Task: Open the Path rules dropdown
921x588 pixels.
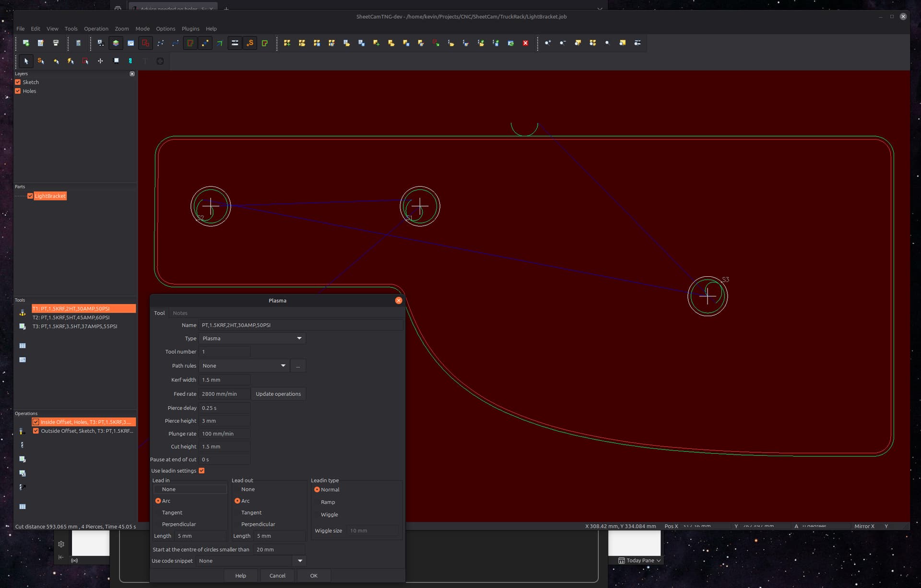Action: click(244, 365)
